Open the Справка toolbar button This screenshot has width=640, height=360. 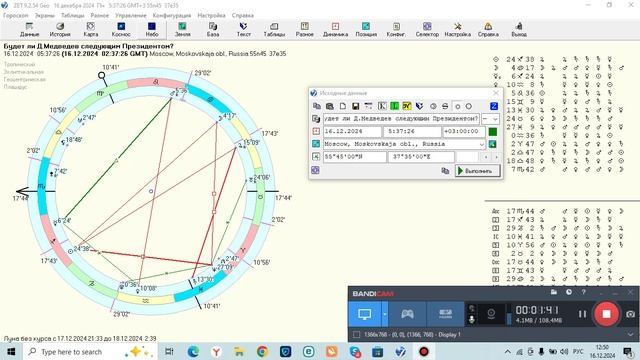488,30
